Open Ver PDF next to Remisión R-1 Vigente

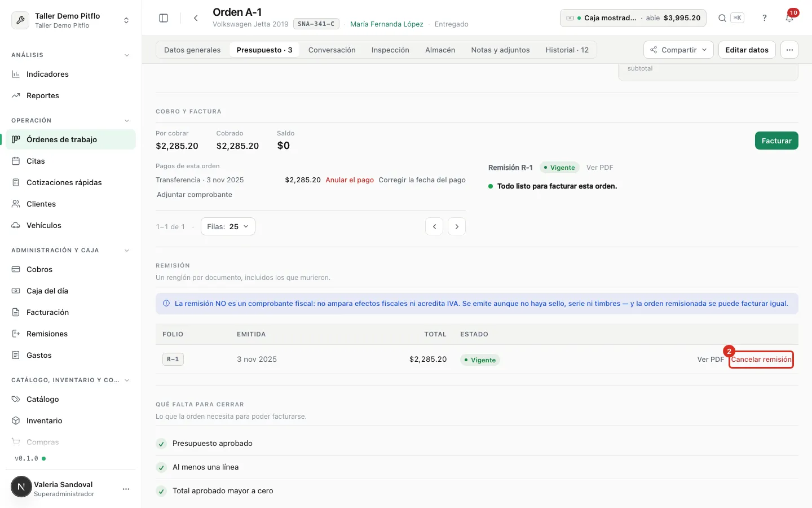[x=599, y=168]
